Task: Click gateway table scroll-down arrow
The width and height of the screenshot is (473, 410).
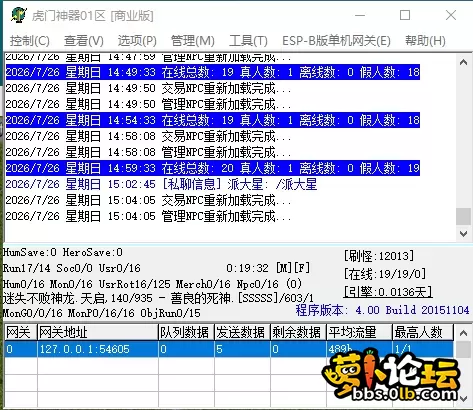Action: (x=463, y=398)
